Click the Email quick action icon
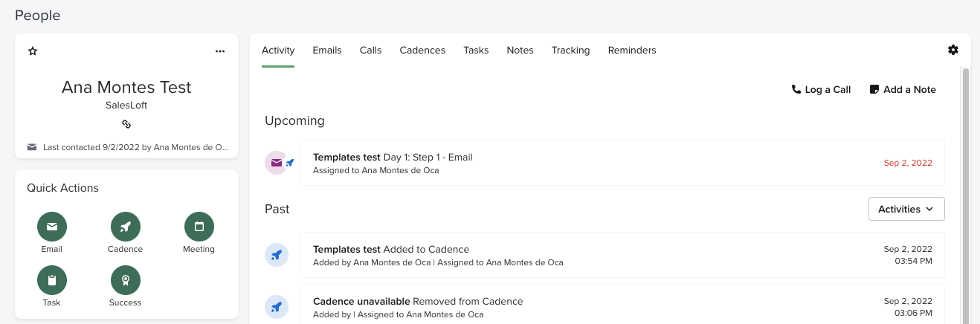The image size is (980, 324). tap(52, 227)
